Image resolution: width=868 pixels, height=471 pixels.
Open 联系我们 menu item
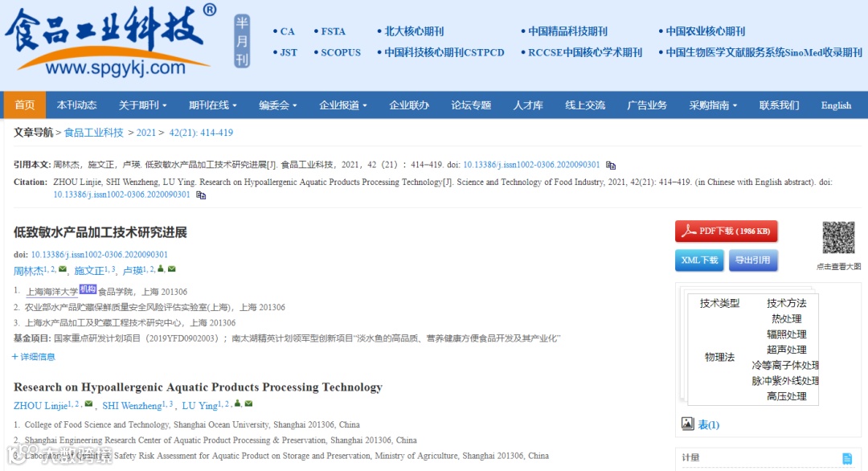[x=779, y=105]
